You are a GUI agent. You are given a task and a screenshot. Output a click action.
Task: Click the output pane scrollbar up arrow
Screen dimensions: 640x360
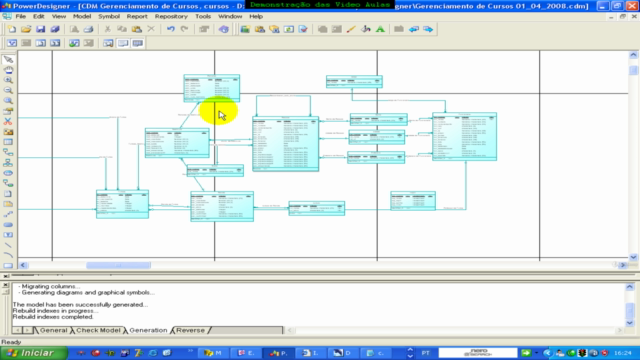pyautogui.click(x=630, y=287)
